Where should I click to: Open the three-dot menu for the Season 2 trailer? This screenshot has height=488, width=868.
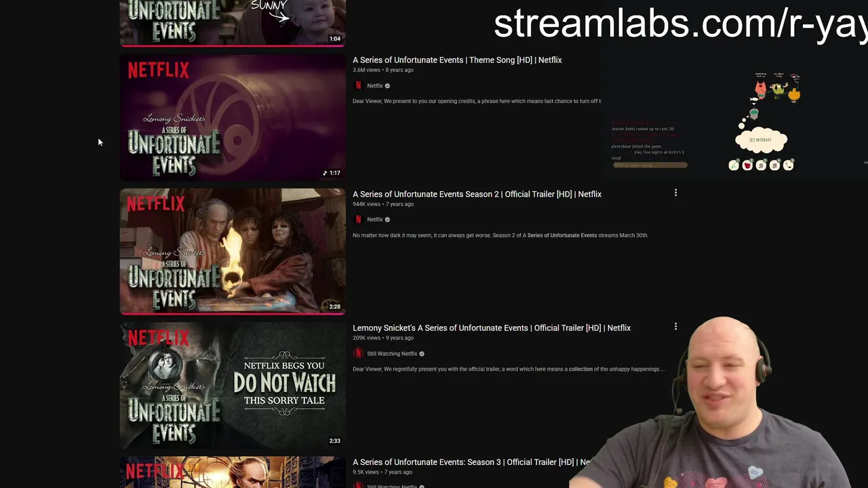(x=675, y=193)
